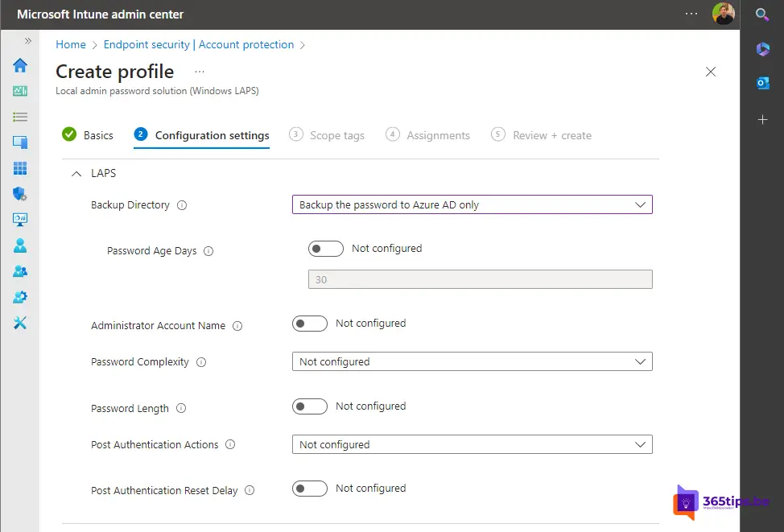Image resolution: width=784 pixels, height=532 pixels.
Task: Show info for Password Complexity
Action: [201, 362]
